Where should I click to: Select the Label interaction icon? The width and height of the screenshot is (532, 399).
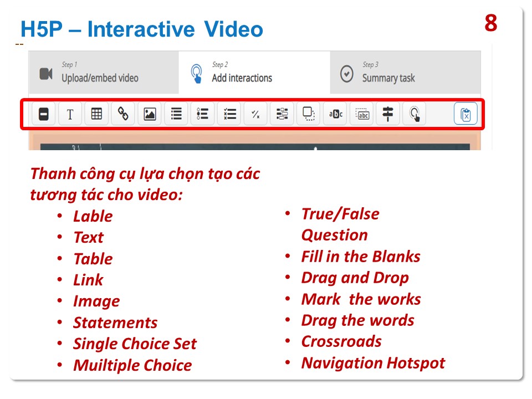(44, 114)
